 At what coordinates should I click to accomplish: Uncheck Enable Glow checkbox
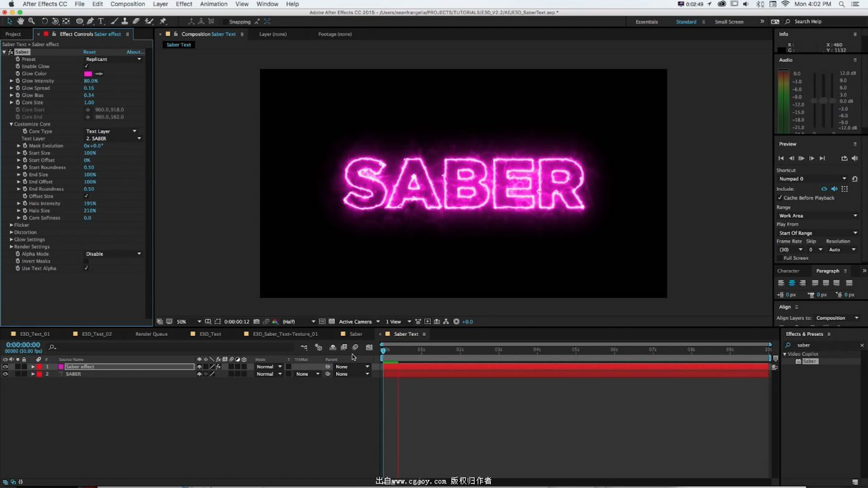87,66
